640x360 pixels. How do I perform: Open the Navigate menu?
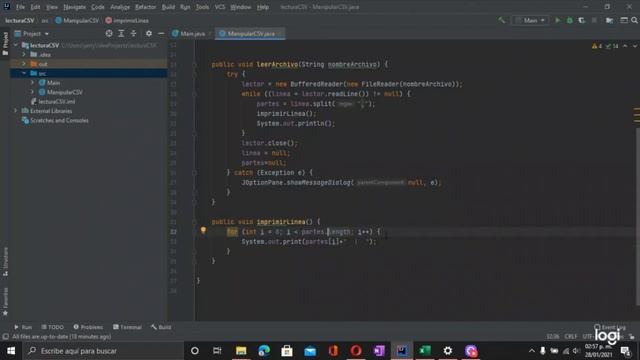[74, 7]
